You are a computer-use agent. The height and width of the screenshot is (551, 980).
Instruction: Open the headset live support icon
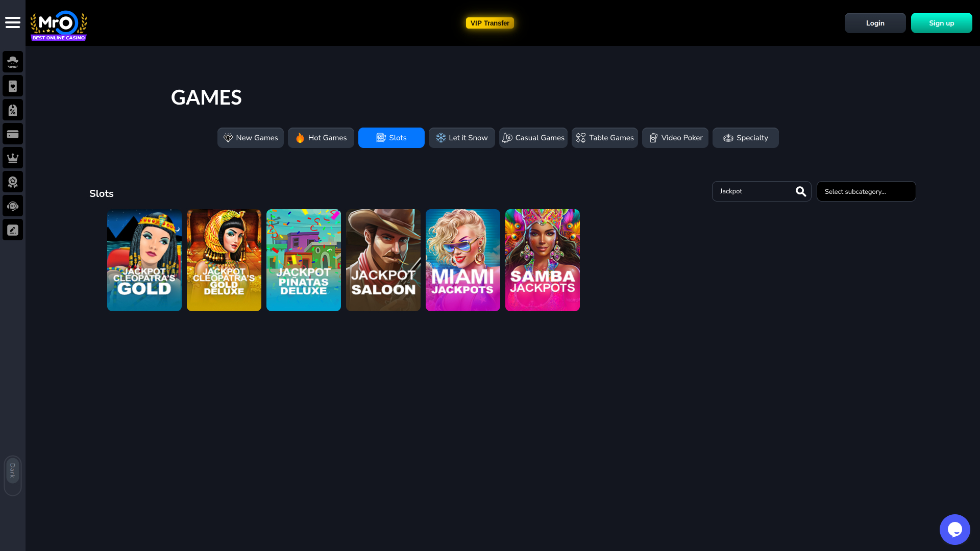(12, 206)
